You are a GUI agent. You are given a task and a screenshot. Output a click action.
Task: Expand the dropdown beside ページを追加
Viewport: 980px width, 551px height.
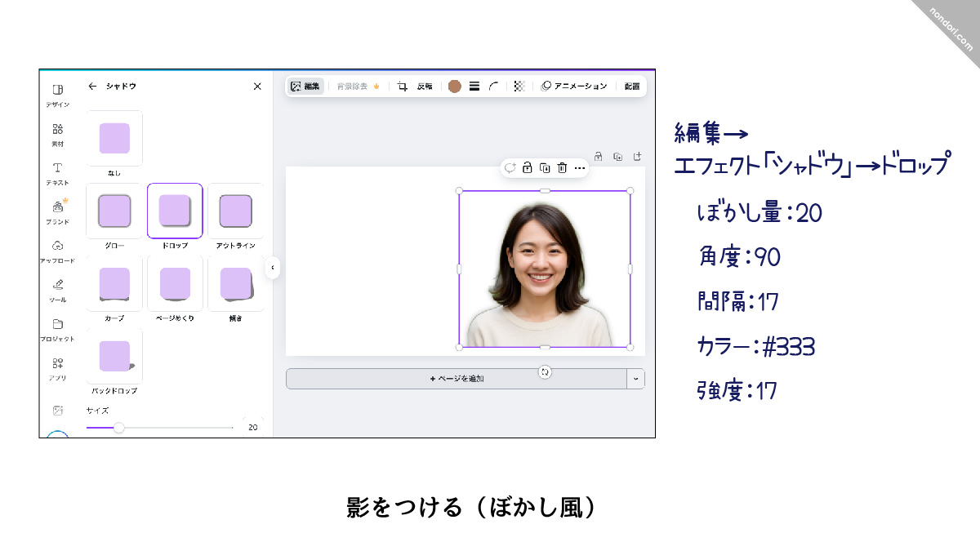[635, 379]
